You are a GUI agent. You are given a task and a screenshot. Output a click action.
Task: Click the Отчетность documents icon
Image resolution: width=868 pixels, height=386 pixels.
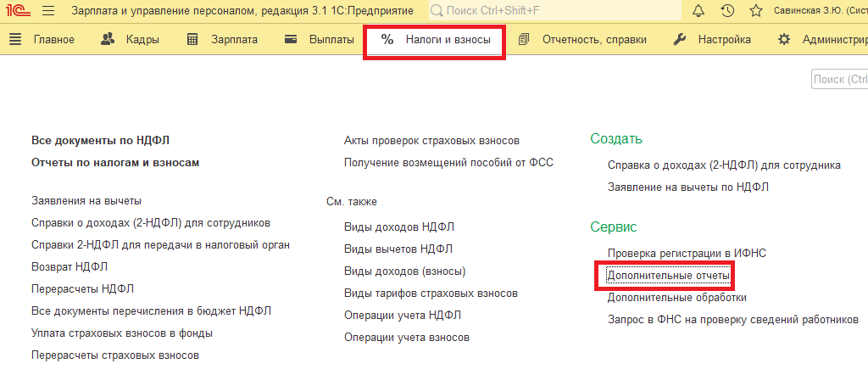524,39
